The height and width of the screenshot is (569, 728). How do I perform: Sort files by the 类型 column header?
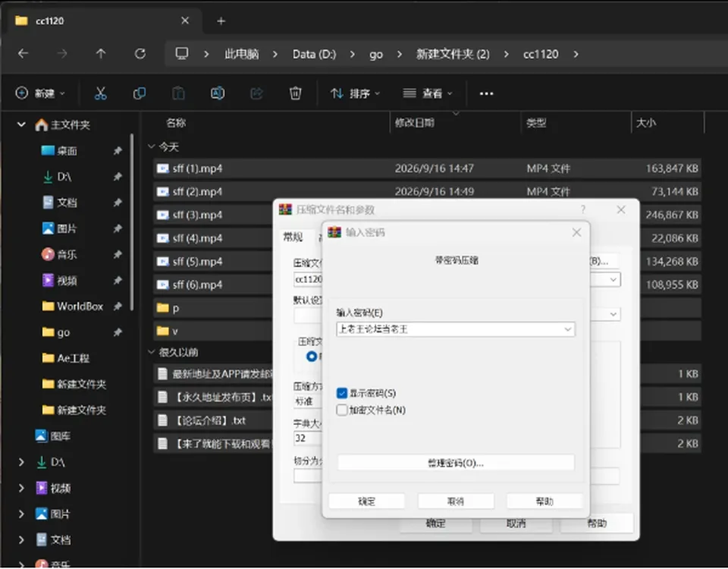coord(536,123)
